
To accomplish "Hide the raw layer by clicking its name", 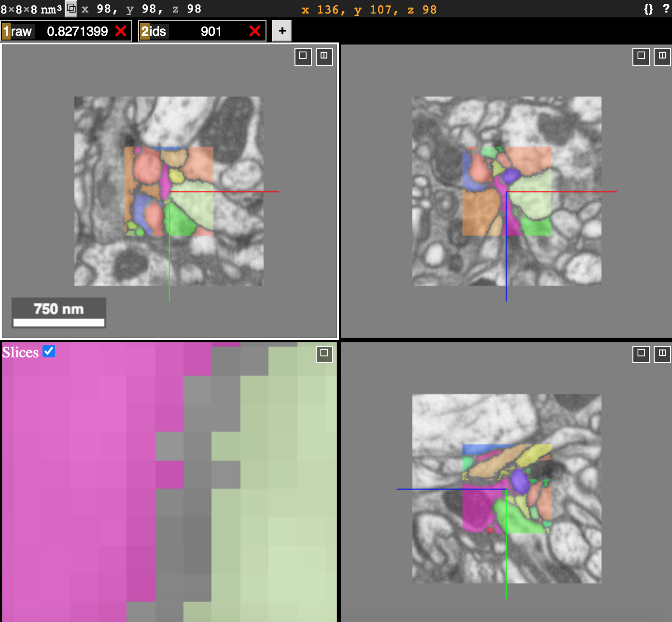I will (x=22, y=31).
